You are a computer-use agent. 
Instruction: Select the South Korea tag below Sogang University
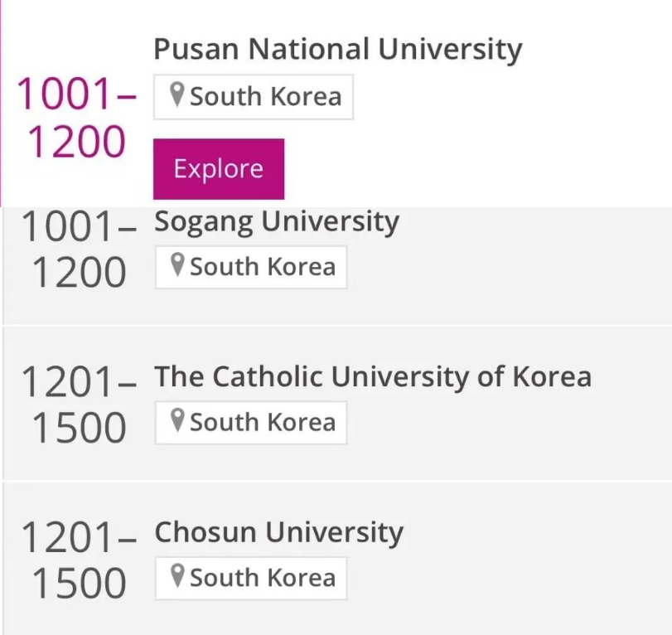tap(251, 267)
